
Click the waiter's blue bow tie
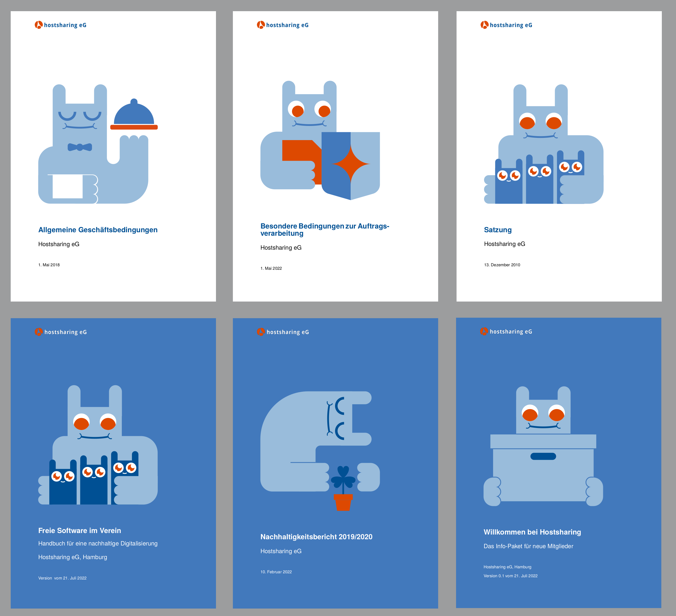80,147
